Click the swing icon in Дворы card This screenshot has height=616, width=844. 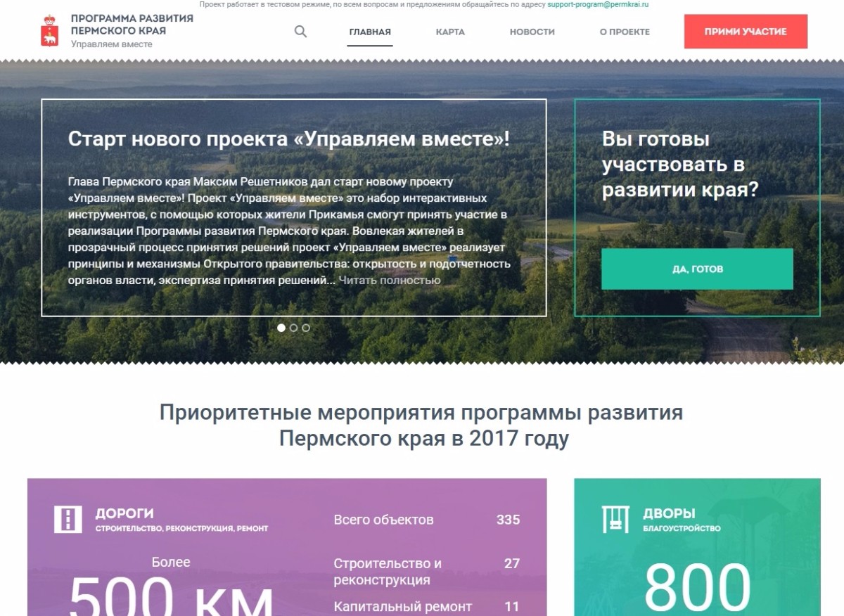615,519
